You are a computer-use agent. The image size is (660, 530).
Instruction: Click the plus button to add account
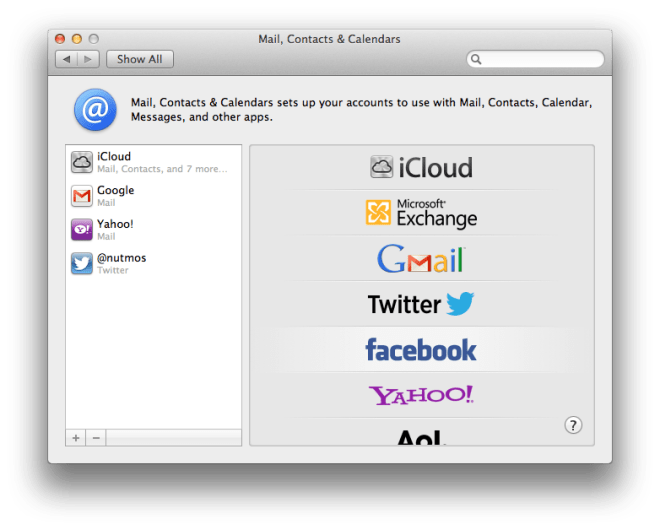77,438
